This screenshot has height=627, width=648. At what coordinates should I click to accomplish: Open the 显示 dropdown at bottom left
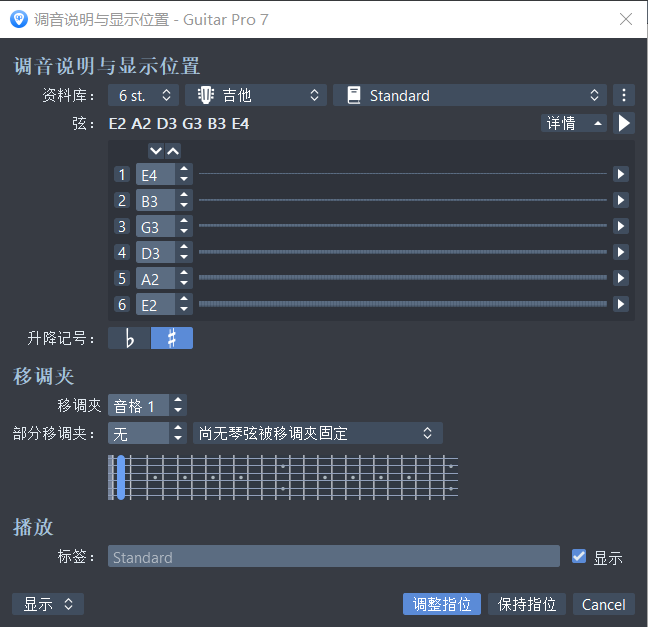coord(48,604)
